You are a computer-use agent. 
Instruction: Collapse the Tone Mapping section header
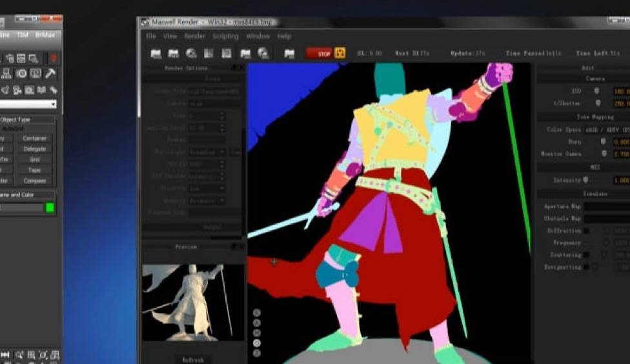click(584, 117)
